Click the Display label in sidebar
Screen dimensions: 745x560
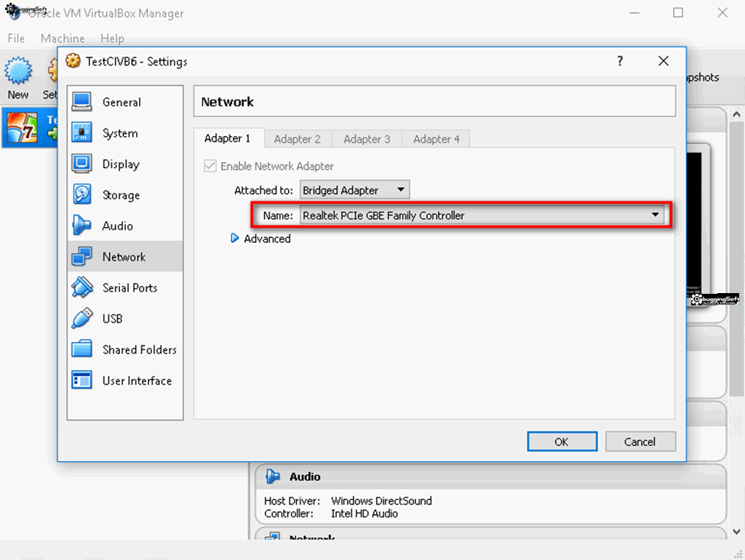click(121, 164)
